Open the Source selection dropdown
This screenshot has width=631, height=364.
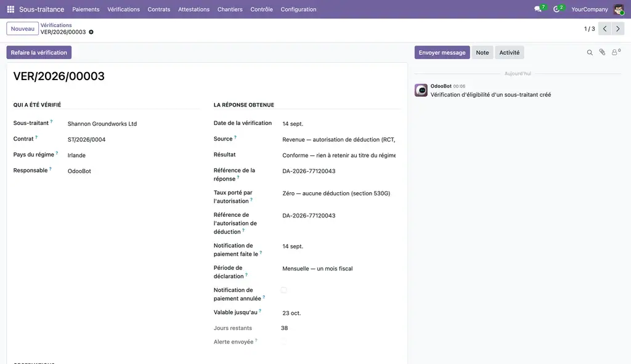click(339, 140)
